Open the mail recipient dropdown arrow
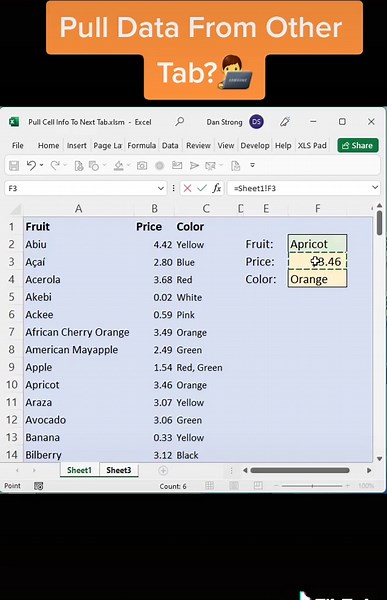The width and height of the screenshot is (387, 600). point(221,165)
